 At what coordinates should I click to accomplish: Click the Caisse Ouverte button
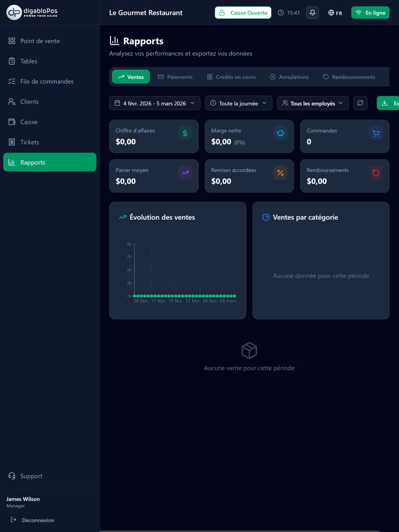coord(243,13)
